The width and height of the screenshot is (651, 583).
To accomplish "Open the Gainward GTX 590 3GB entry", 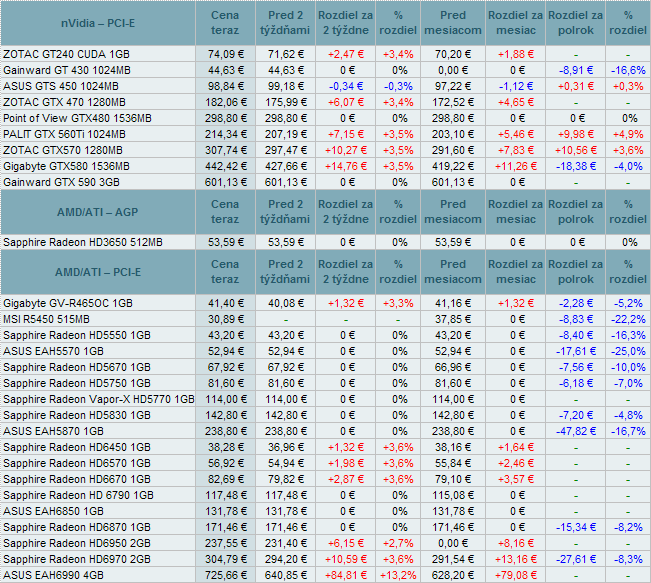I will click(64, 182).
